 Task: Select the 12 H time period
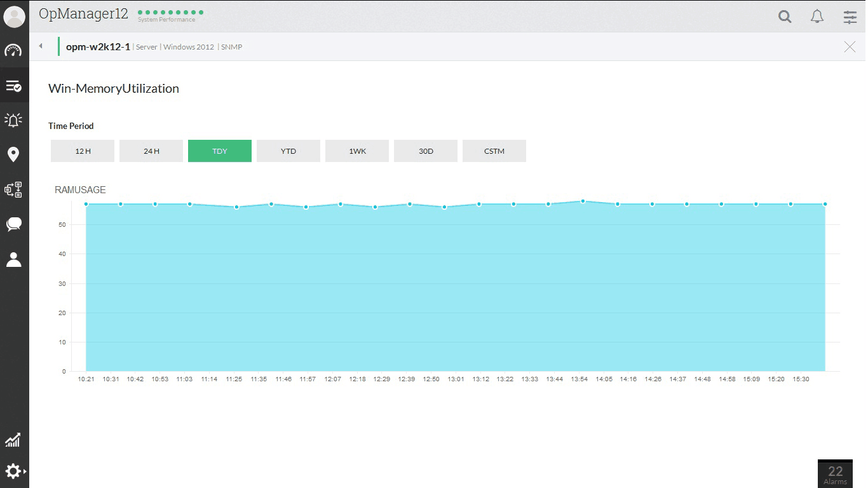click(83, 151)
